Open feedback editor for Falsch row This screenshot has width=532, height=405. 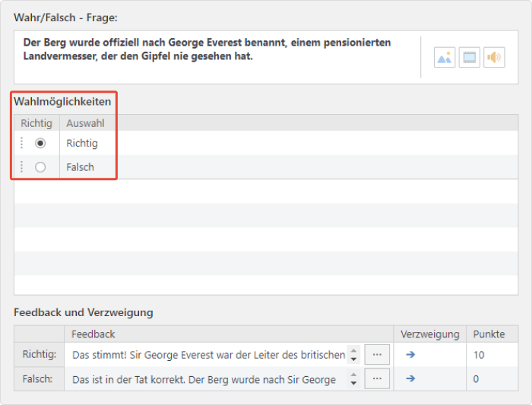[377, 378]
